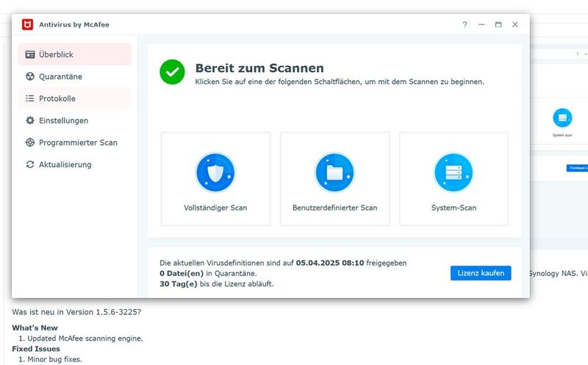Start the Vollständiger Scan shield icon

(x=215, y=173)
